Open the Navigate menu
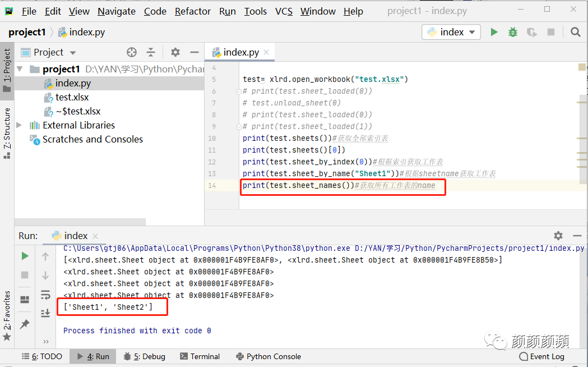Screen dimensions: 588x367 (x=117, y=11)
